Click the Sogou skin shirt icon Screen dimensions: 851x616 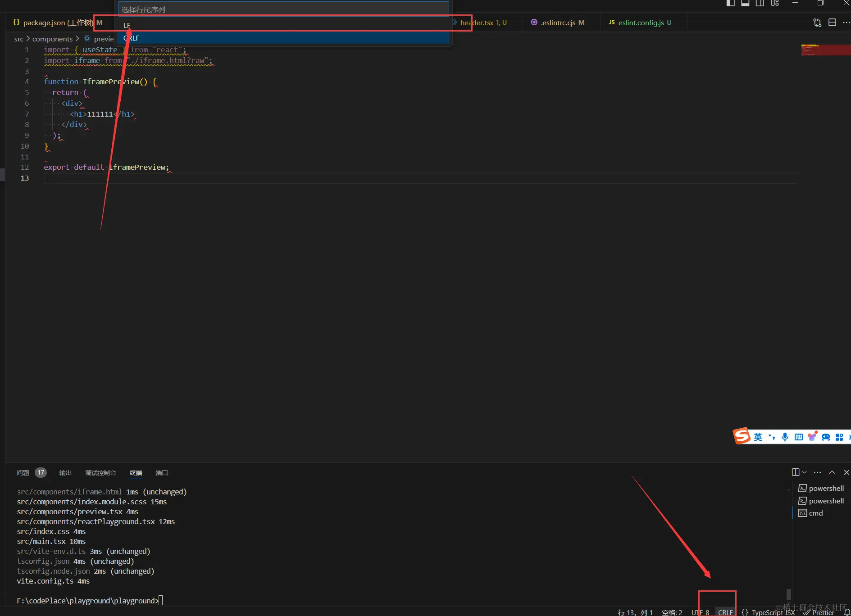click(x=812, y=436)
